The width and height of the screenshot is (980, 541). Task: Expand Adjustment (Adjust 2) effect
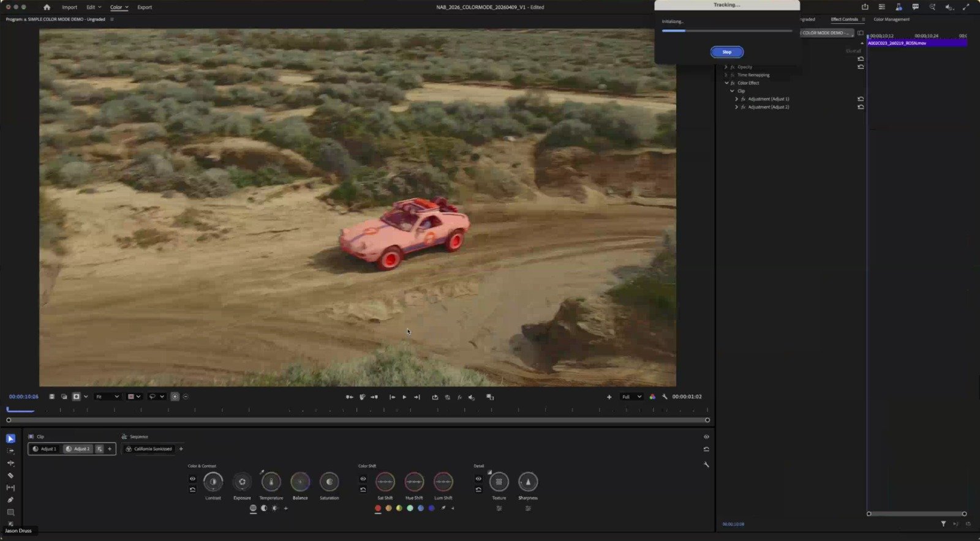point(736,107)
